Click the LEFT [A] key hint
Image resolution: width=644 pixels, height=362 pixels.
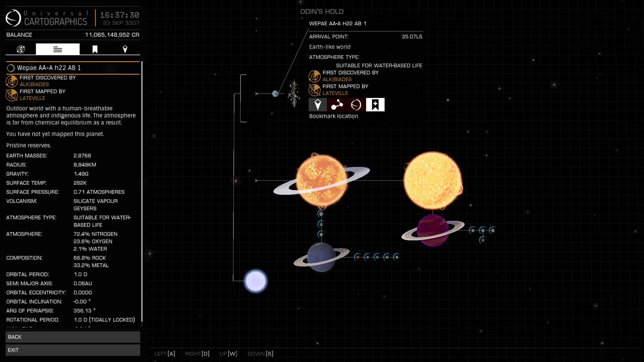[165, 354]
